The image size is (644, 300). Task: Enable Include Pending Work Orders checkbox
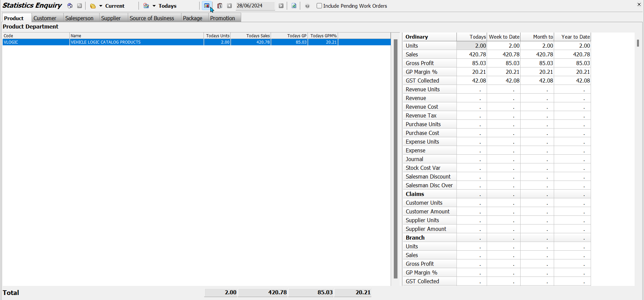(319, 6)
